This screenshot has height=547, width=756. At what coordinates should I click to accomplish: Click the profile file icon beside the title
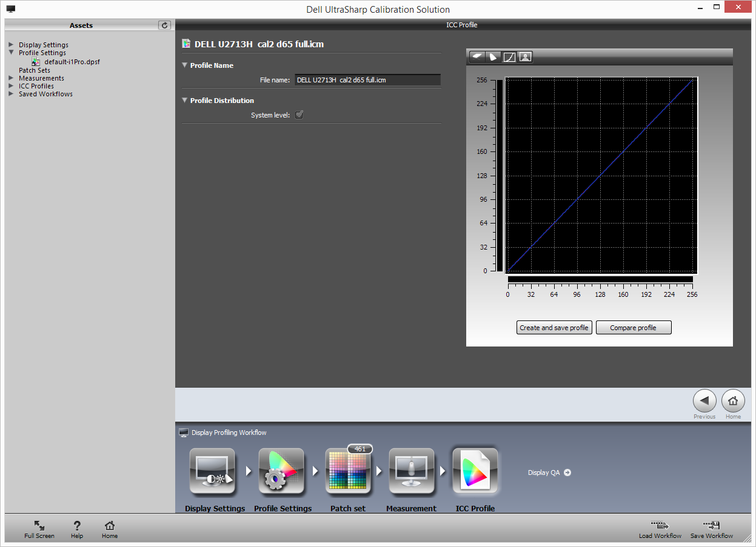tap(187, 44)
